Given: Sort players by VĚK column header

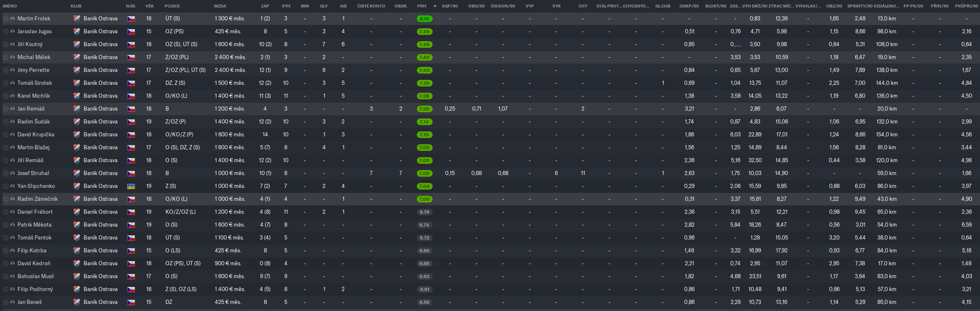Looking at the screenshot, I should point(149,6).
